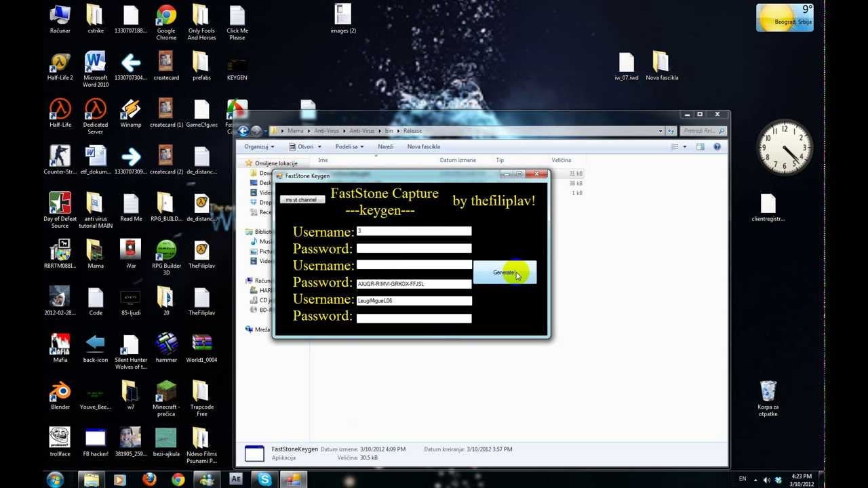Open the Organizuj dropdown menu
The image size is (868, 488).
click(259, 146)
